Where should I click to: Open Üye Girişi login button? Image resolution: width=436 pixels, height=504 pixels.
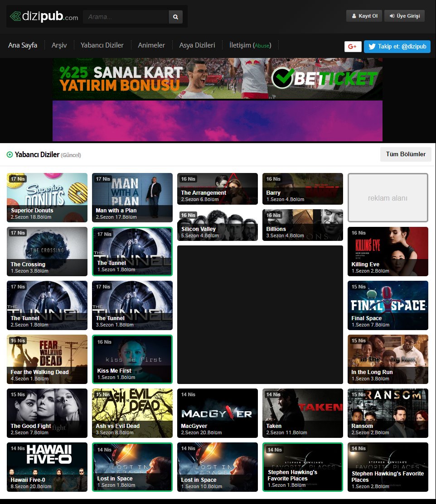404,16
